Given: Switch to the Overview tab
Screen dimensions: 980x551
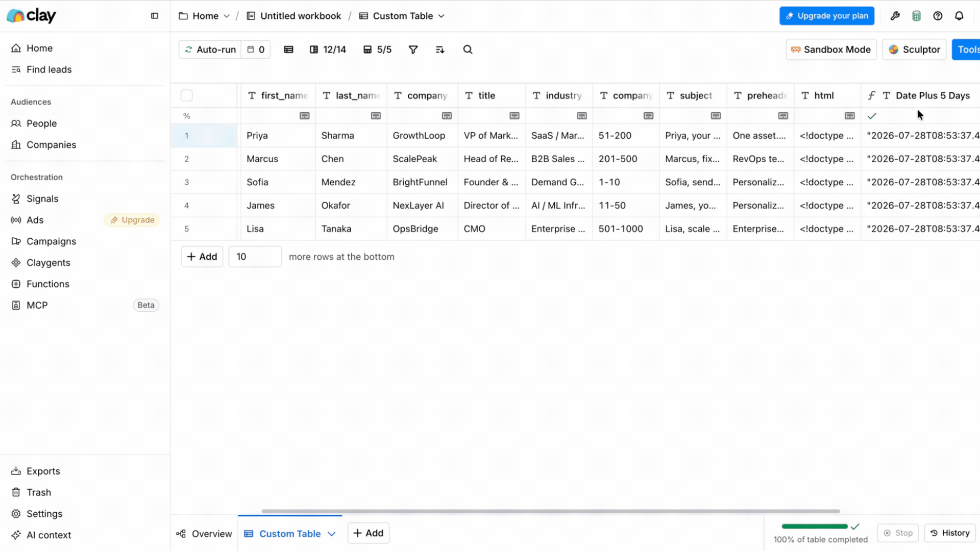Looking at the screenshot, I should point(204,534).
